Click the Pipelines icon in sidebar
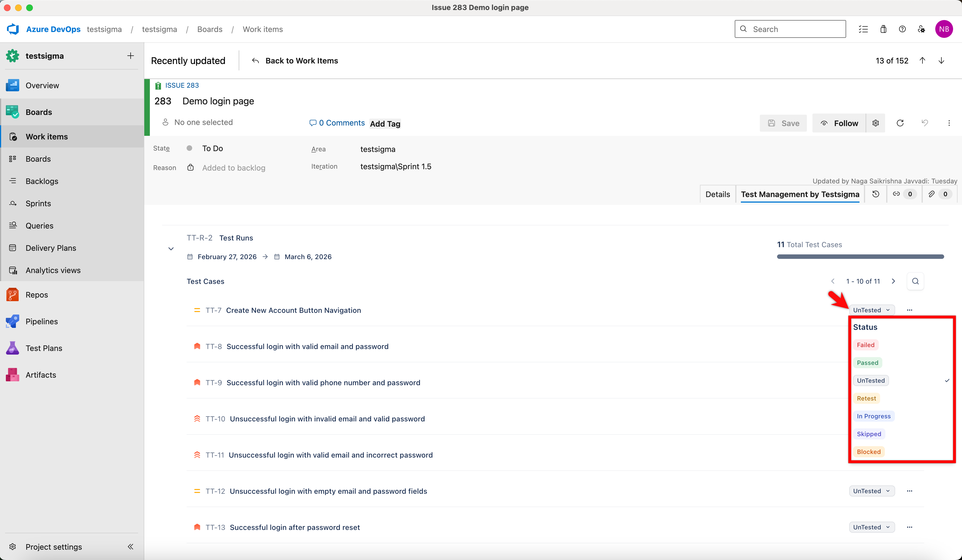962x560 pixels. 13,321
